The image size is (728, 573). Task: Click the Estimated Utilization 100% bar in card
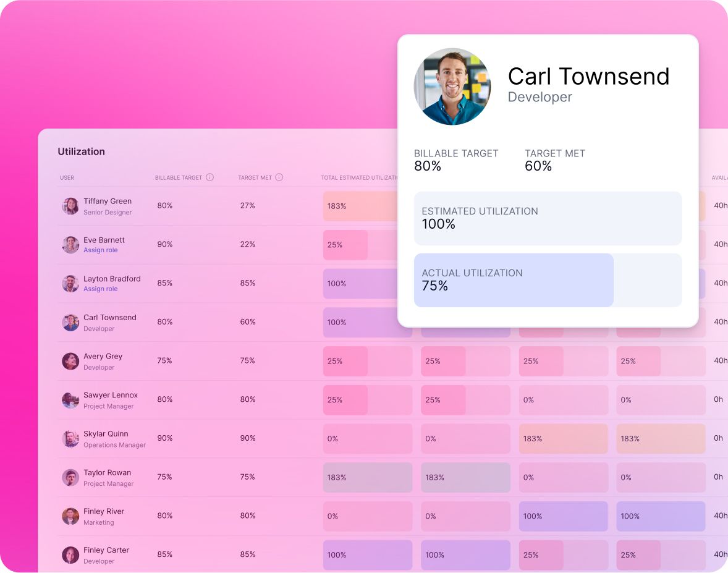(548, 218)
